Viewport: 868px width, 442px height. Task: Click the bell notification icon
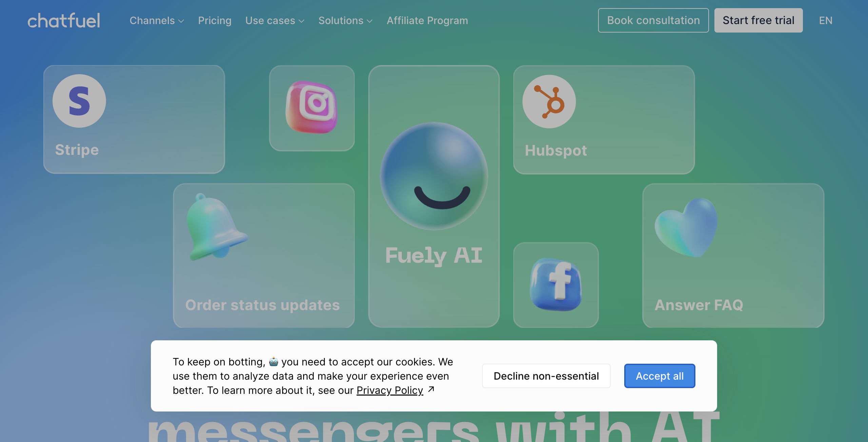217,226
